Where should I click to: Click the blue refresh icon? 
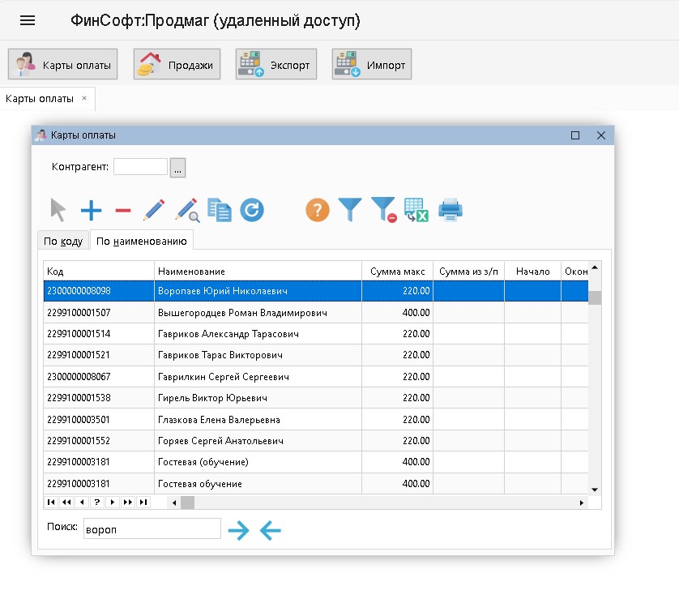point(252,211)
